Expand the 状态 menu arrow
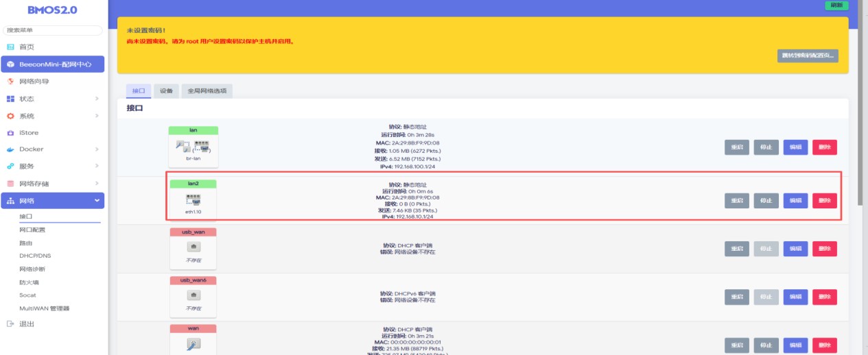 97,99
